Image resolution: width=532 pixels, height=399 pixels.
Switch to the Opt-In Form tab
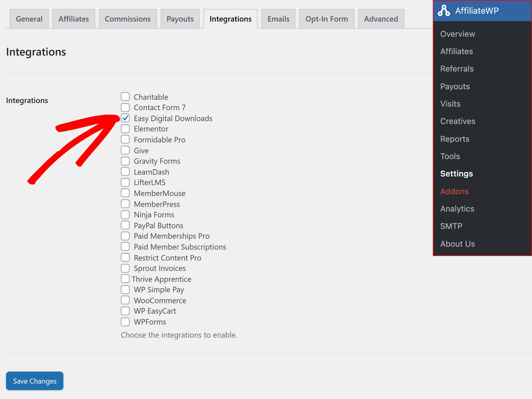326,18
